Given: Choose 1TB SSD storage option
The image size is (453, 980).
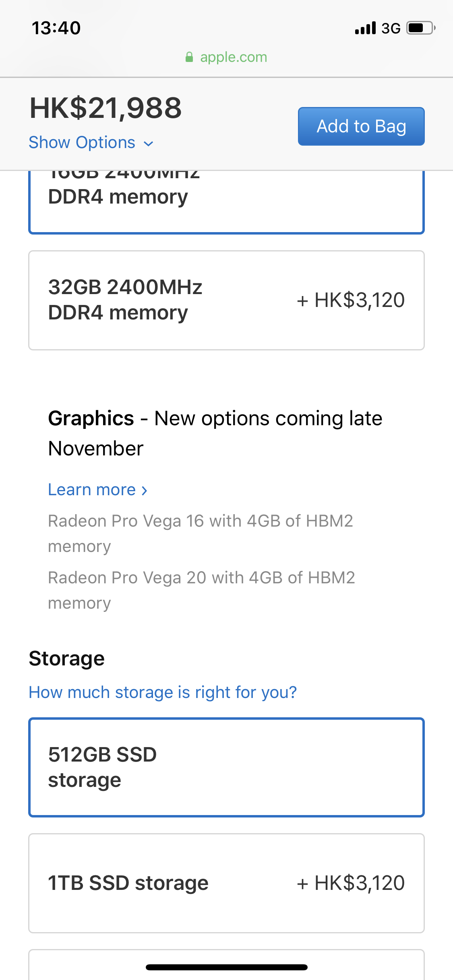Looking at the screenshot, I should [226, 883].
